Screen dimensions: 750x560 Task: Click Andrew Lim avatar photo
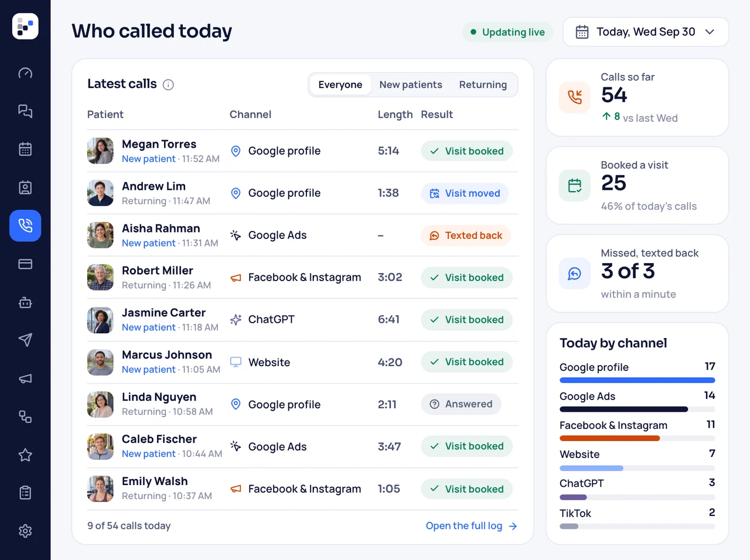click(x=100, y=193)
